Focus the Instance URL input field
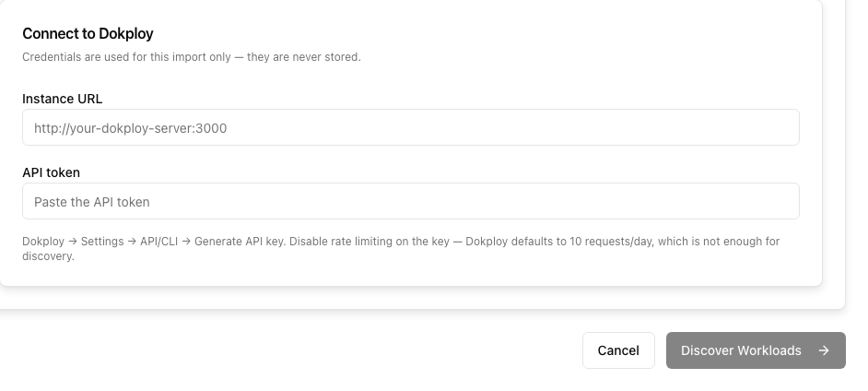The height and width of the screenshot is (391, 868). (411, 127)
